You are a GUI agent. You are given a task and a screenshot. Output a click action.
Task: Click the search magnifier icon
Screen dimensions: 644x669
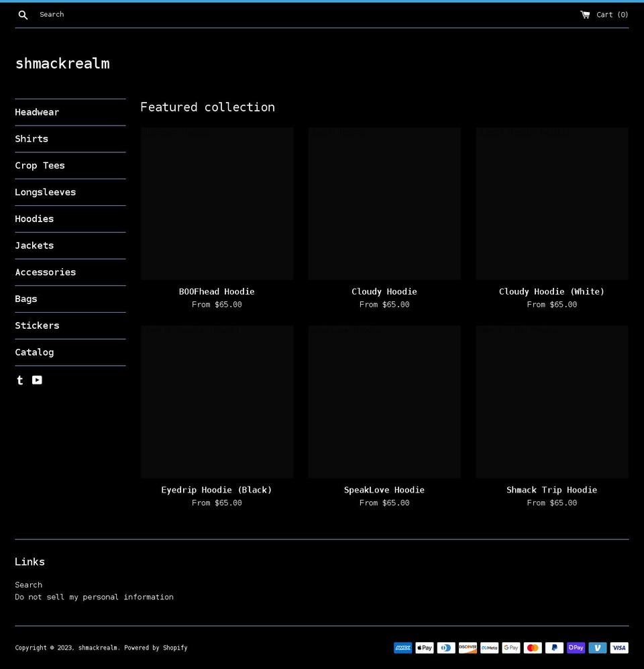[x=23, y=14]
